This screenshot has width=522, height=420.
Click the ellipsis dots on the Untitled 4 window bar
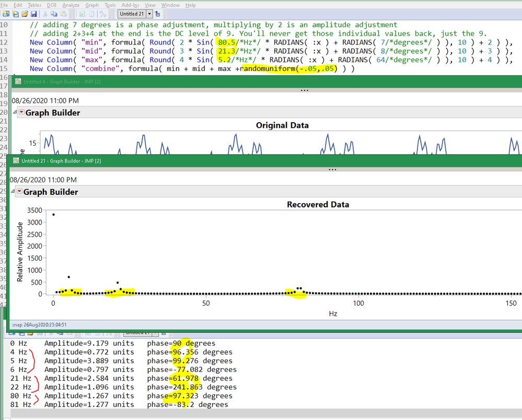click(x=305, y=89)
